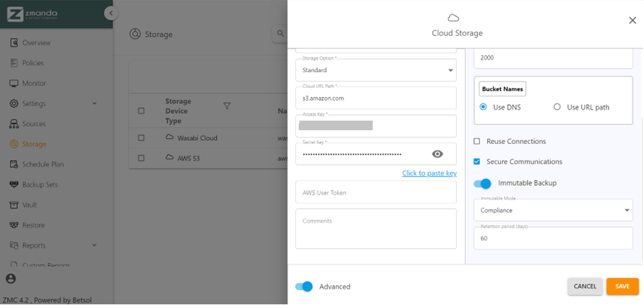
Task: Open the Monitor section
Action: 34,83
